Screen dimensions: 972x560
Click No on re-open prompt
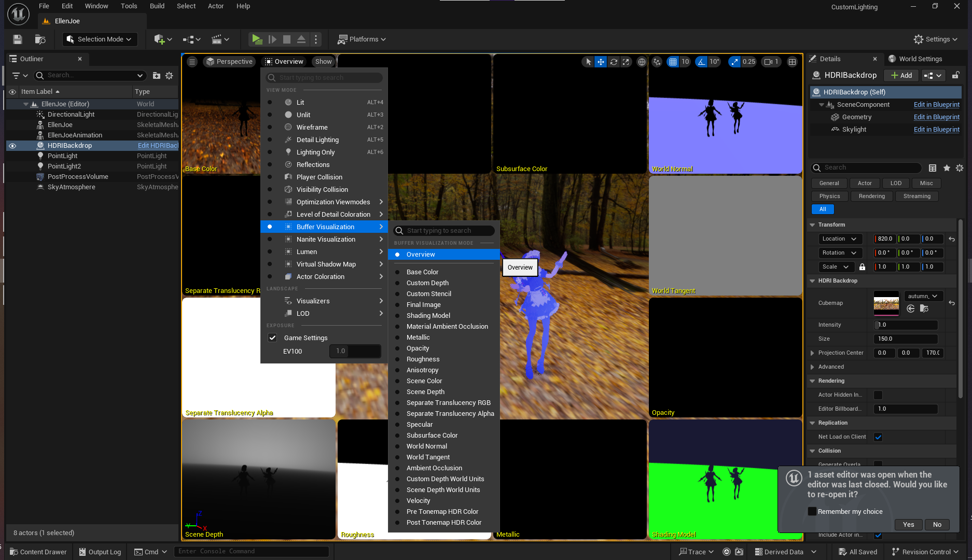937,524
